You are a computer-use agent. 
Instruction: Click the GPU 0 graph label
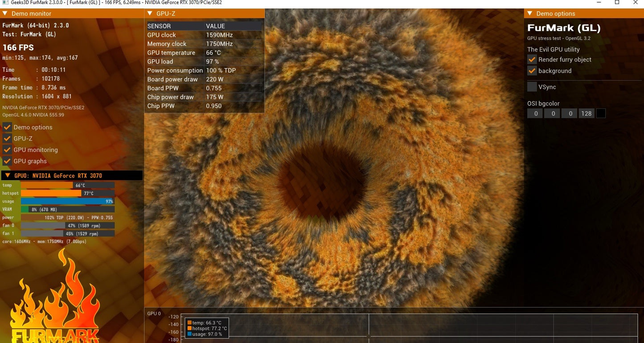click(x=154, y=314)
